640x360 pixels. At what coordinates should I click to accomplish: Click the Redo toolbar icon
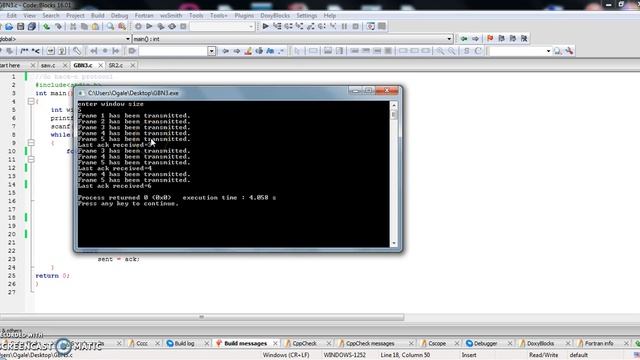point(58,27)
